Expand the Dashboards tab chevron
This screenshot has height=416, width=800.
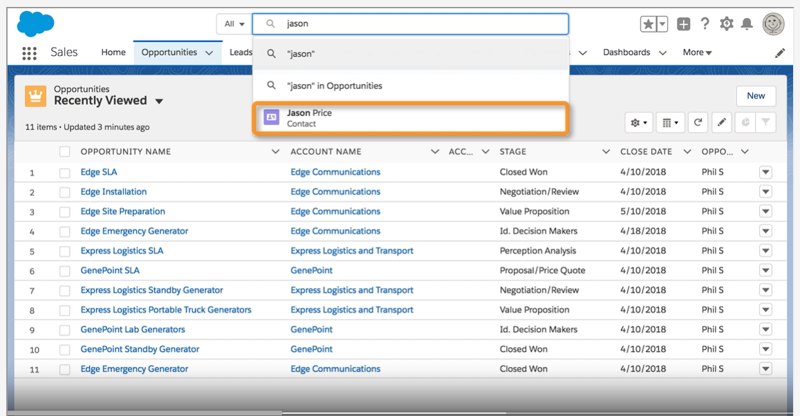(x=662, y=53)
